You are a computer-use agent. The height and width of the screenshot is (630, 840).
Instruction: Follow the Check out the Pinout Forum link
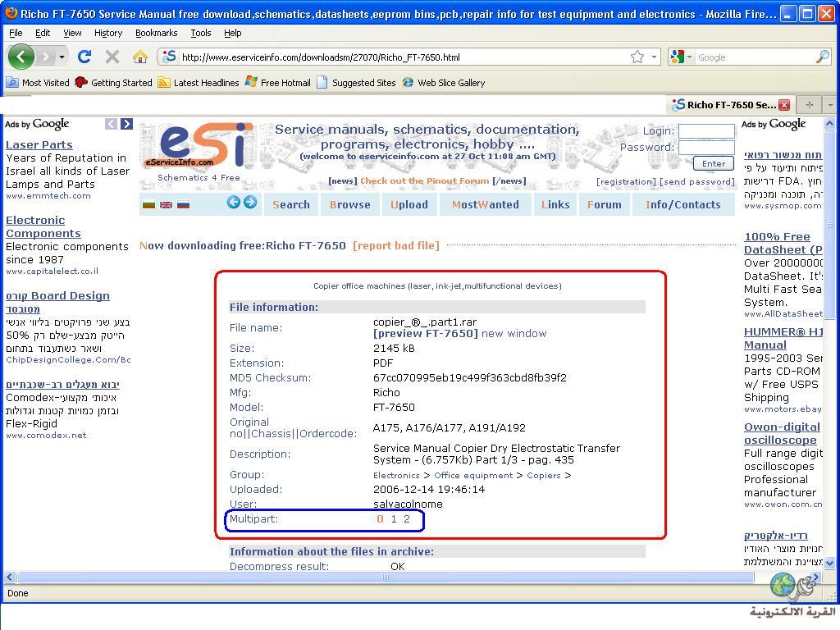pyautogui.click(x=424, y=181)
